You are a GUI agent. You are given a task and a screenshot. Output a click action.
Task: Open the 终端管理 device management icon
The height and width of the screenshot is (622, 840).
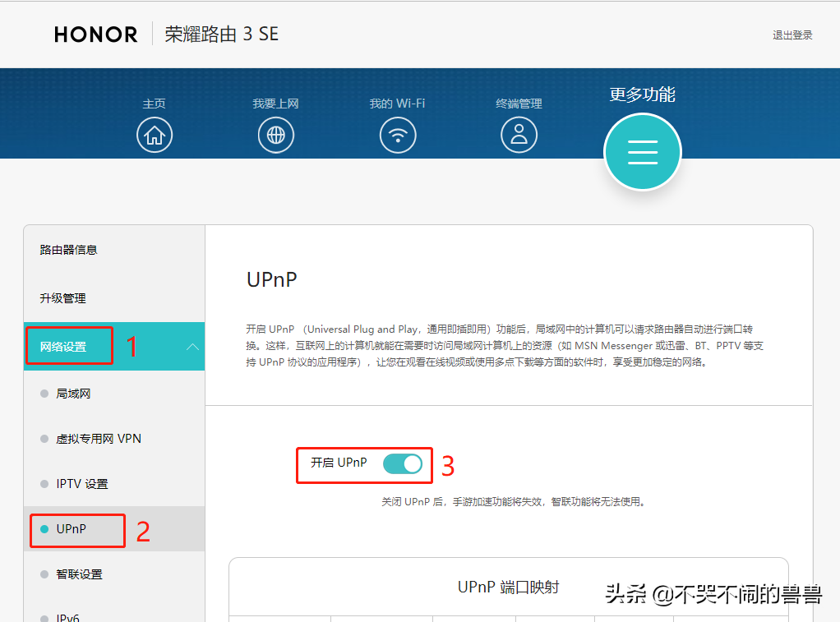pos(519,134)
